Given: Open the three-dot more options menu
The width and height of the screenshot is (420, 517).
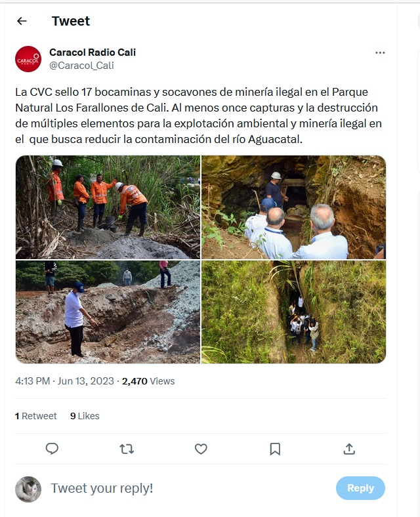Looking at the screenshot, I should tap(380, 52).
